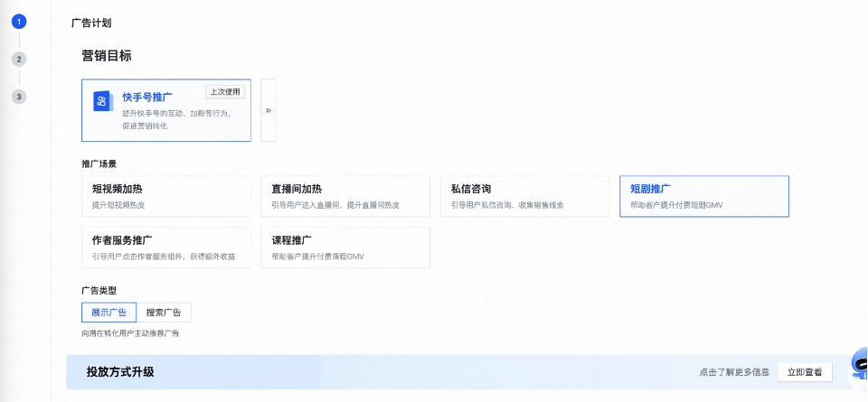Jump to step 3 in the stepper

[x=19, y=97]
